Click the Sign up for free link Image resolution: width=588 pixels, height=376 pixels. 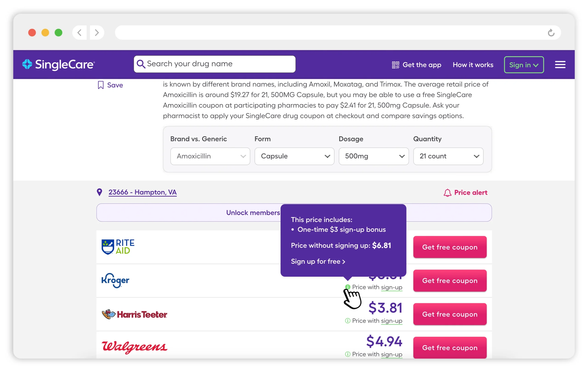coord(318,261)
